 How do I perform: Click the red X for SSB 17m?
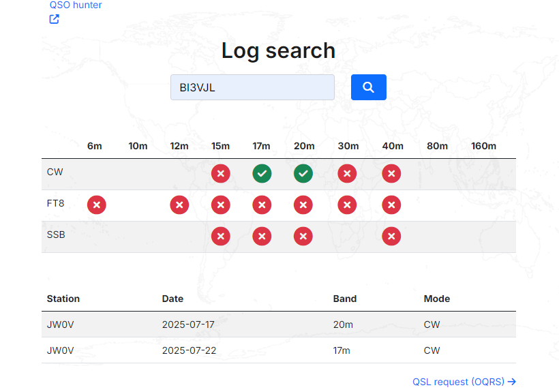point(262,237)
